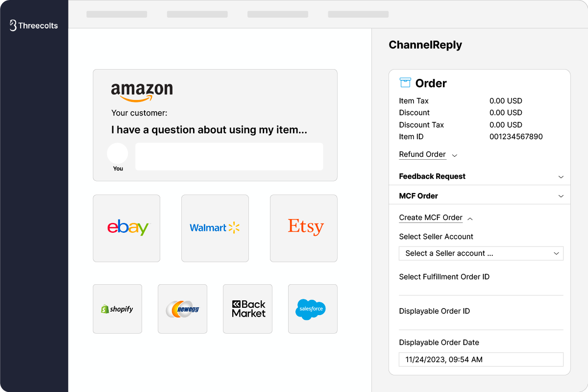Select the Back Market tile
Image resolution: width=588 pixels, height=392 pixels.
click(247, 309)
